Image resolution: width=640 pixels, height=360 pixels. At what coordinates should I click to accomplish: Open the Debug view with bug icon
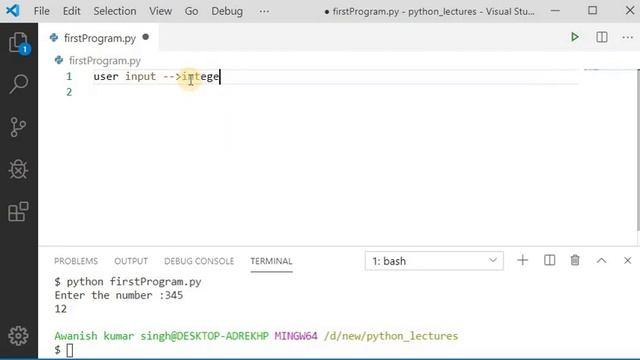(18, 169)
